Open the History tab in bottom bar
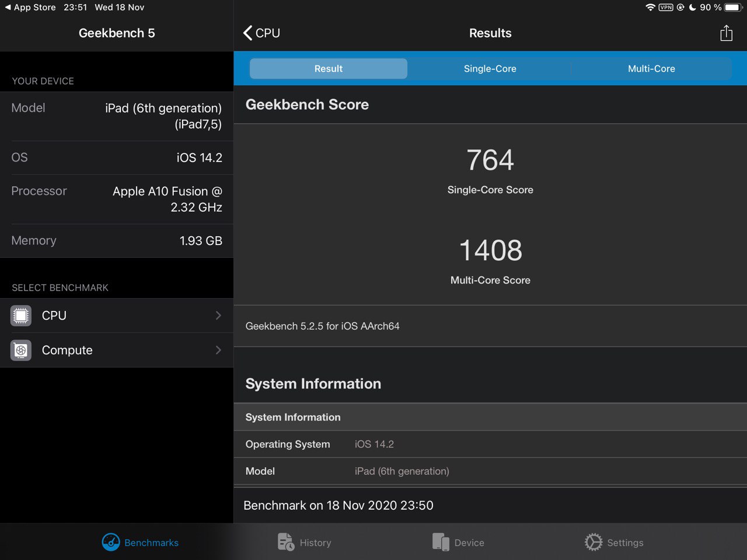 (304, 542)
